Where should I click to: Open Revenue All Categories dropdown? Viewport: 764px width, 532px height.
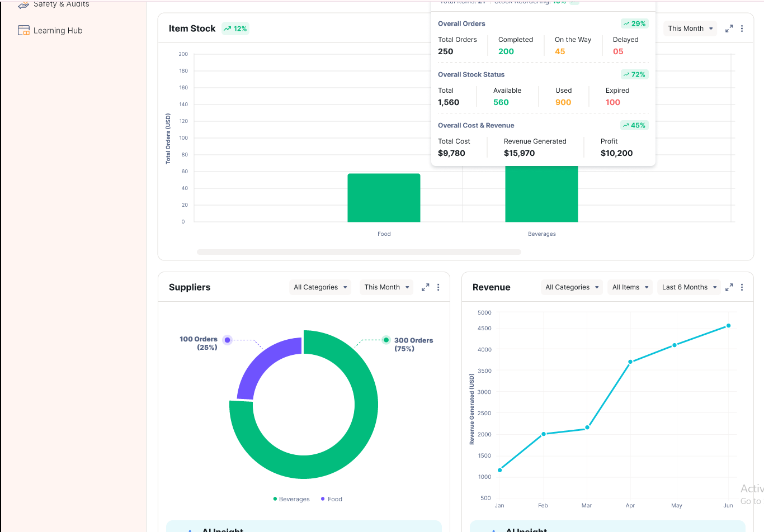[x=572, y=287]
